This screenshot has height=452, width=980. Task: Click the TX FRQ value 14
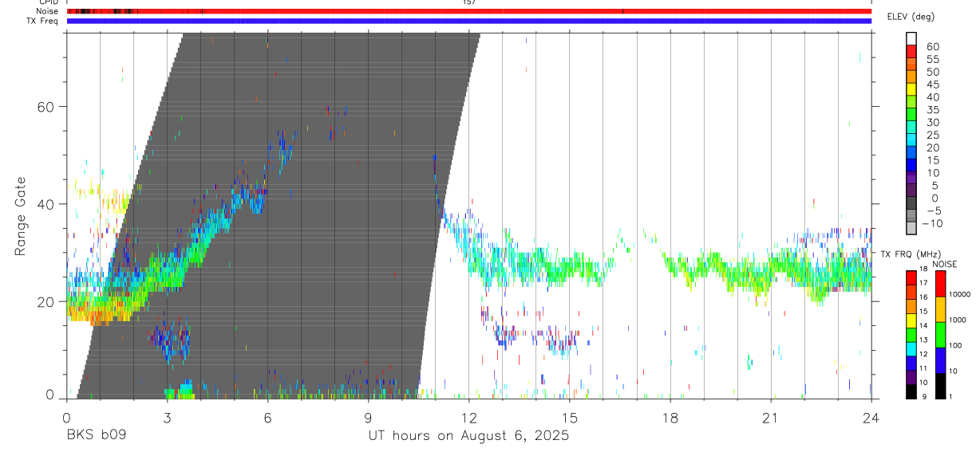coord(924,326)
